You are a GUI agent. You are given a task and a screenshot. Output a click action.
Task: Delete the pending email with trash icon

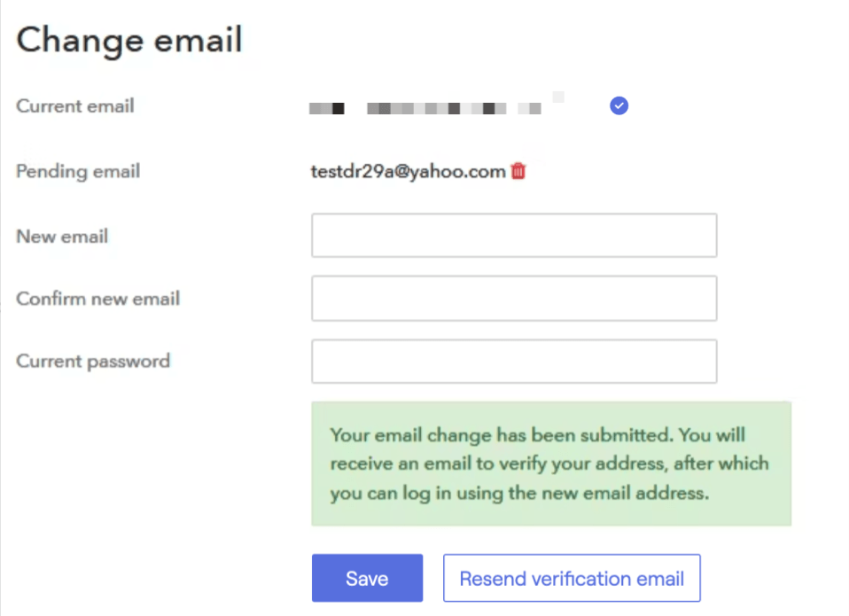(518, 171)
